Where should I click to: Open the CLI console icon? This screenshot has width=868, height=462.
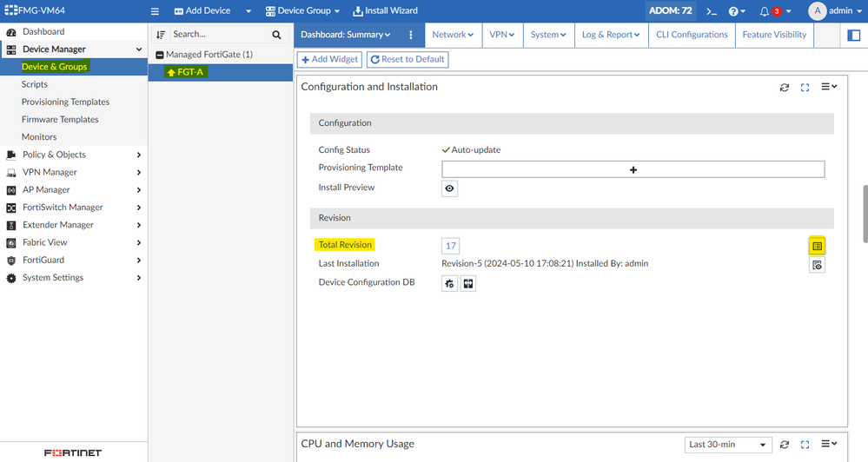click(712, 11)
